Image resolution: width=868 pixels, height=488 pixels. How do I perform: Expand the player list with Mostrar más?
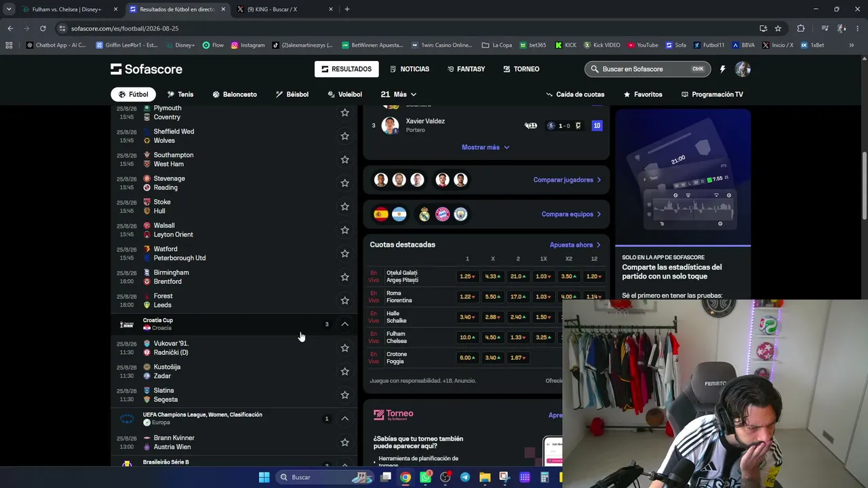pos(486,147)
